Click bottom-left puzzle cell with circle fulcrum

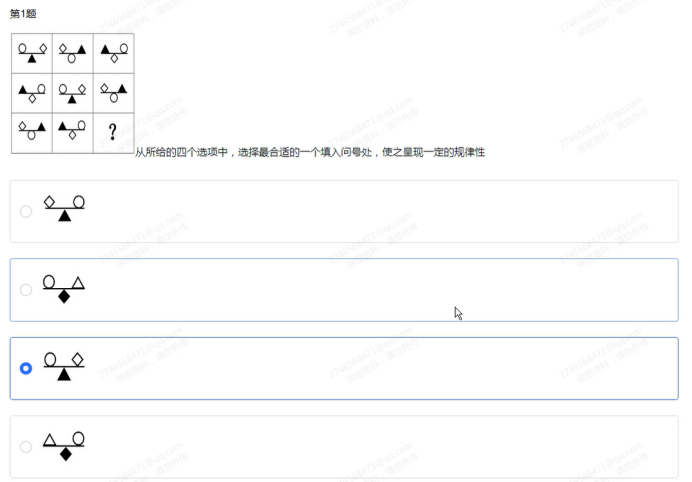[32, 132]
